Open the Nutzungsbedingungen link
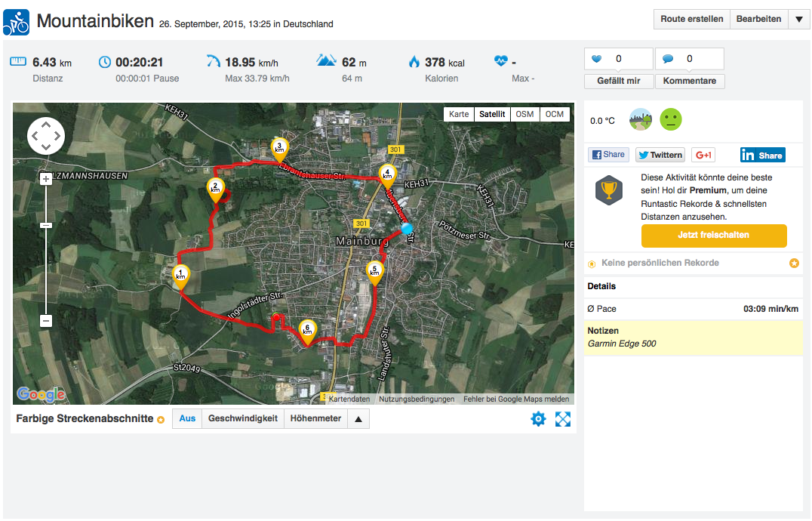 (x=417, y=399)
